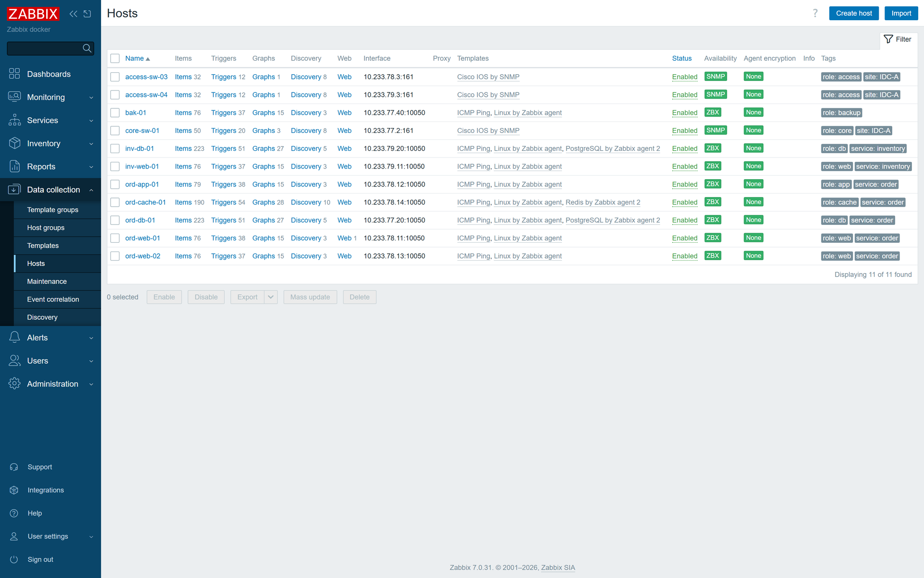Click the Alerts bell icon
The width and height of the screenshot is (924, 578).
tap(14, 337)
